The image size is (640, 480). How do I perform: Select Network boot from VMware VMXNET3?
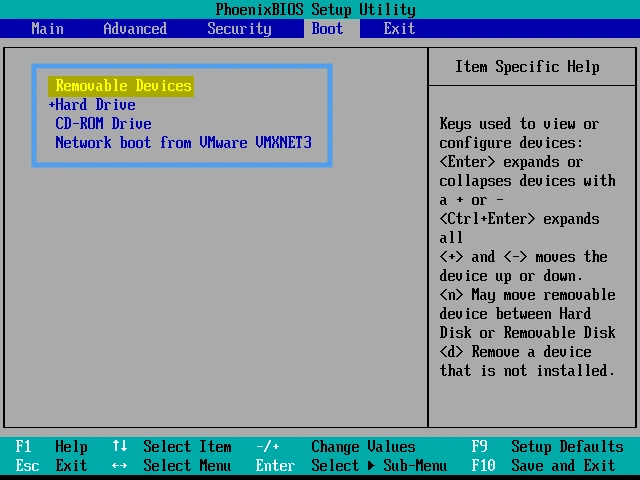pos(184,143)
